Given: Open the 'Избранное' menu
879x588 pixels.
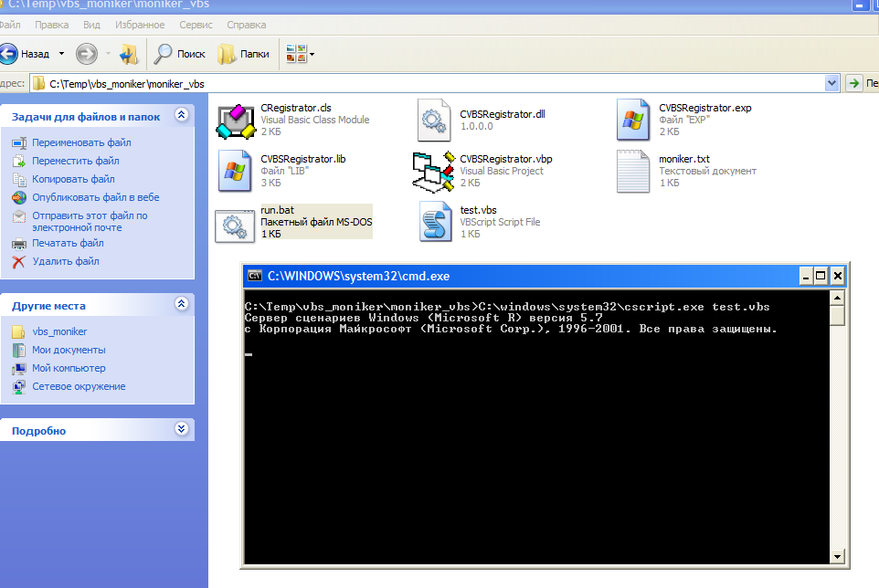Looking at the screenshot, I should pyautogui.click(x=140, y=25).
